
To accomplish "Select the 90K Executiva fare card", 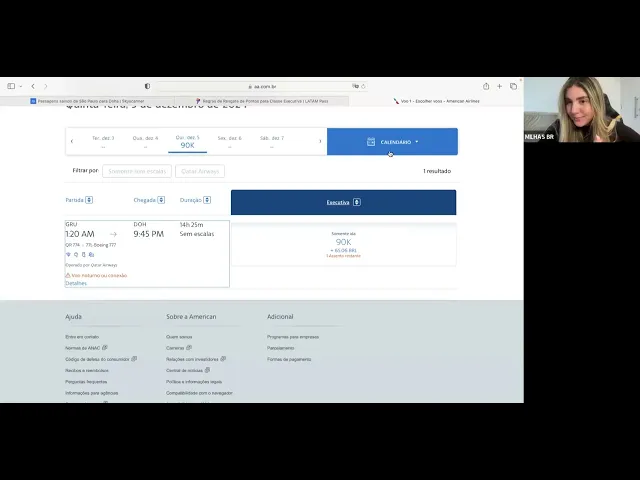I will 343,244.
